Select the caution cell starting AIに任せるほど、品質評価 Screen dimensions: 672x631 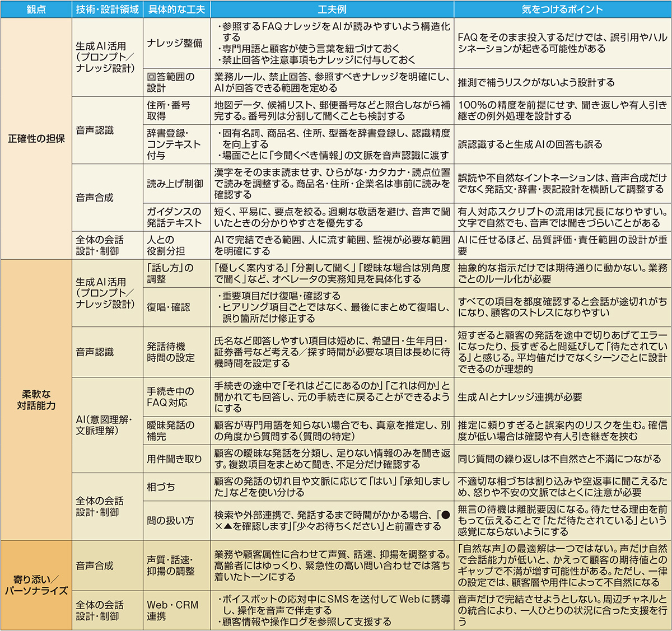coord(562,245)
